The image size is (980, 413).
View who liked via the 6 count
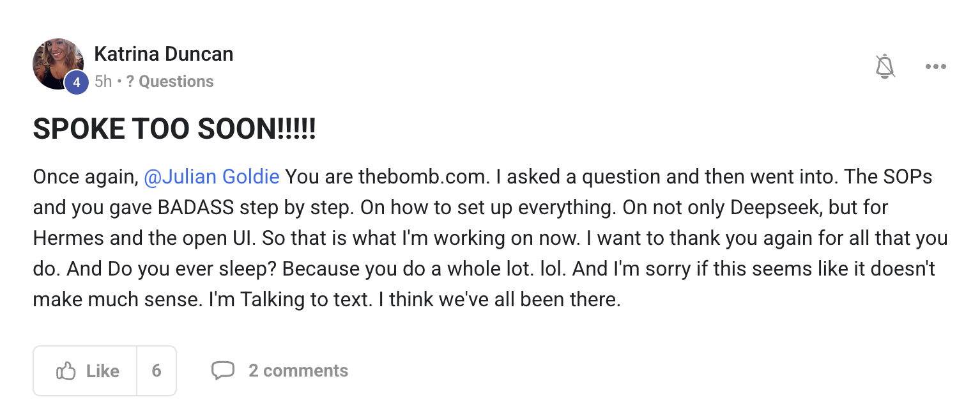(x=157, y=371)
